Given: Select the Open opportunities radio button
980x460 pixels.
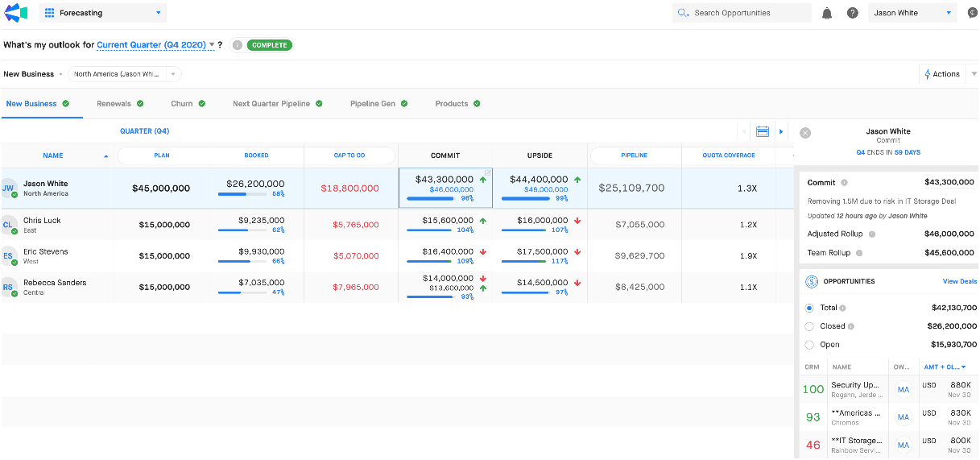Looking at the screenshot, I should [809, 345].
